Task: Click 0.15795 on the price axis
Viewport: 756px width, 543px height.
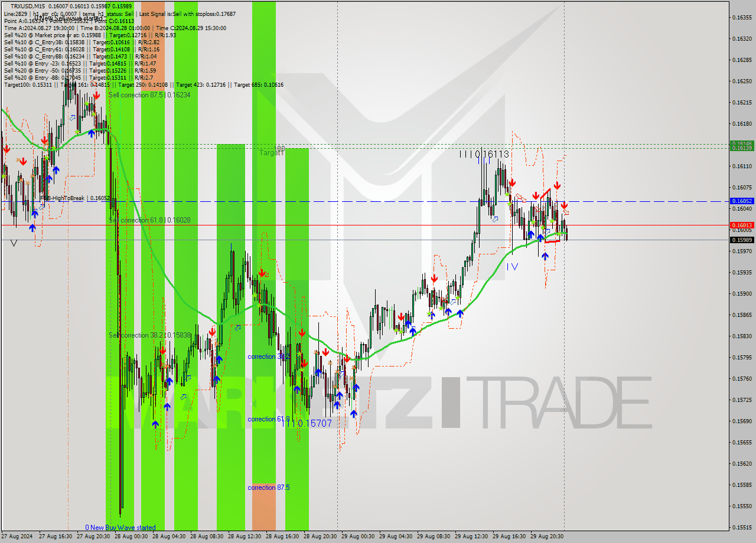Action: pyautogui.click(x=742, y=357)
